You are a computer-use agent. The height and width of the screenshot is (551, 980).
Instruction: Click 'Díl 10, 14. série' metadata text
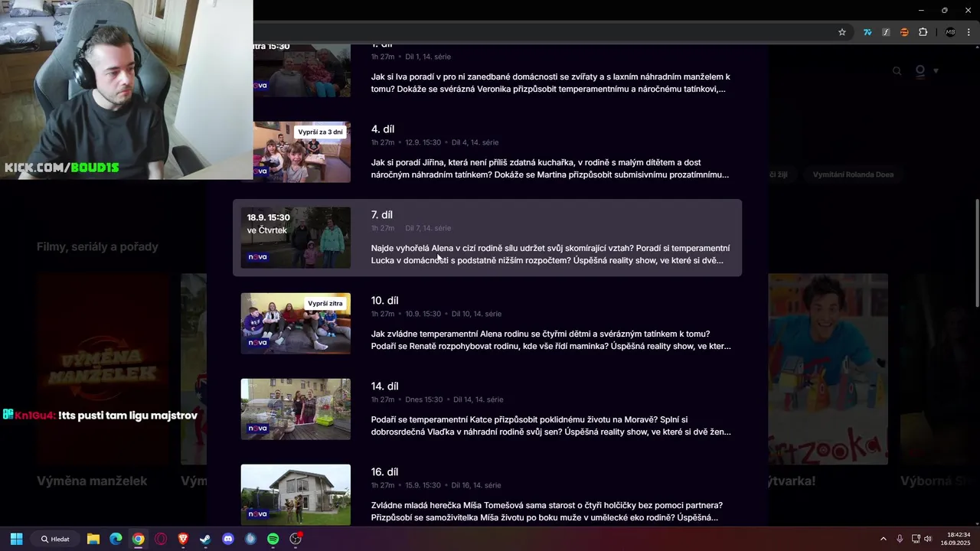tap(476, 314)
